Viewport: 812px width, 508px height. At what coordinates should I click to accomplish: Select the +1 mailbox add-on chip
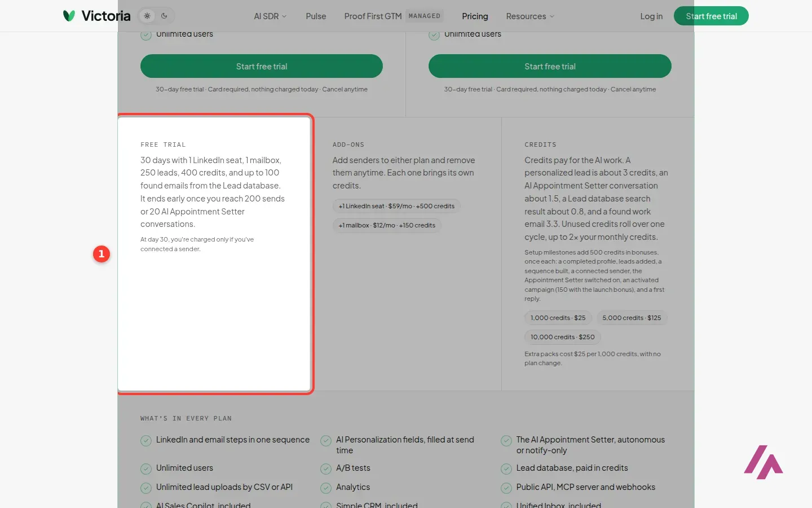point(387,225)
